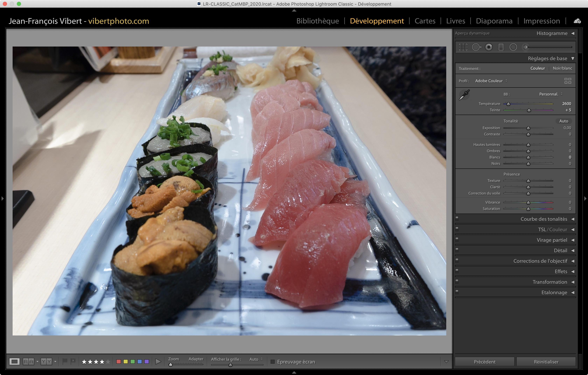The width and height of the screenshot is (588, 375).
Task: Open the profile browser grid icon
Action: 568,81
